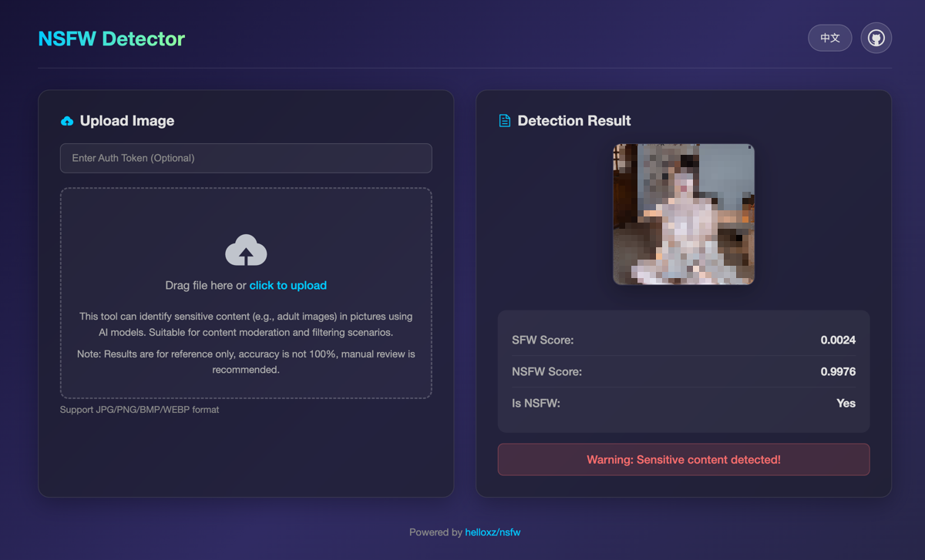
Task: Switch language with the 中文 button
Action: point(829,38)
